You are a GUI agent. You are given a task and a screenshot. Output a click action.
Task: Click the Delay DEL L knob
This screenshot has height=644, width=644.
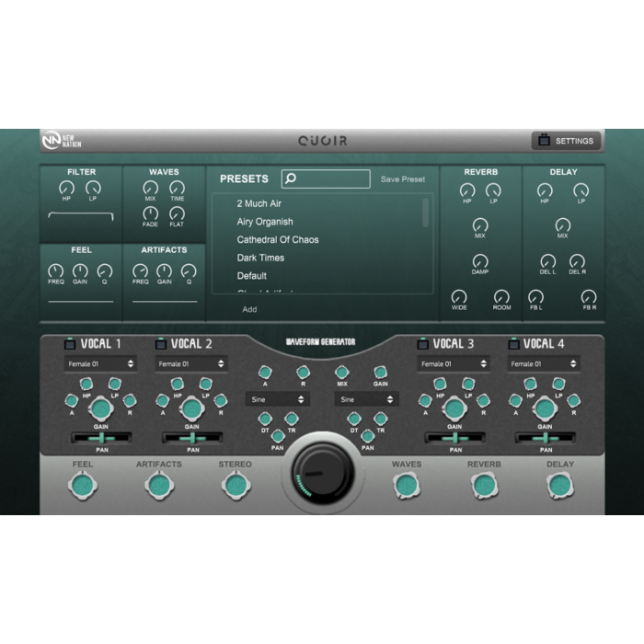click(548, 261)
